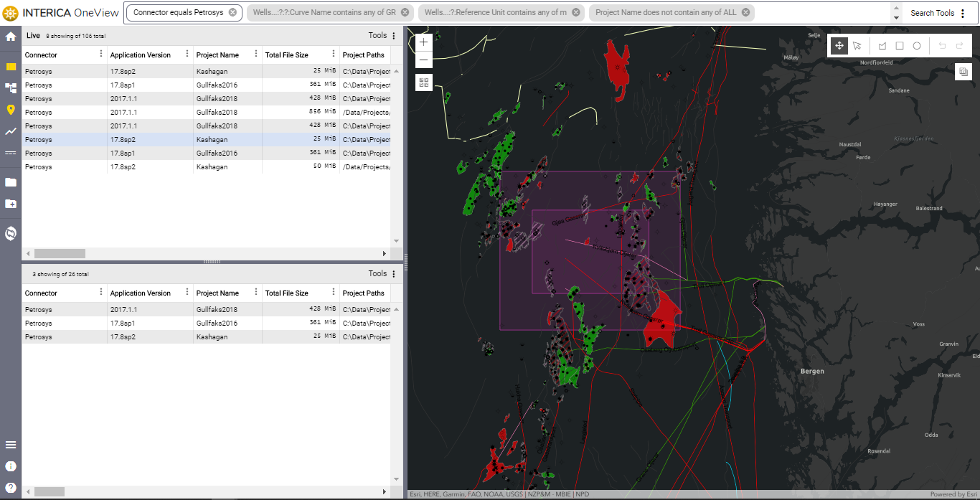
Task: Sort lower table by Project Paths header
Action: [x=364, y=293]
